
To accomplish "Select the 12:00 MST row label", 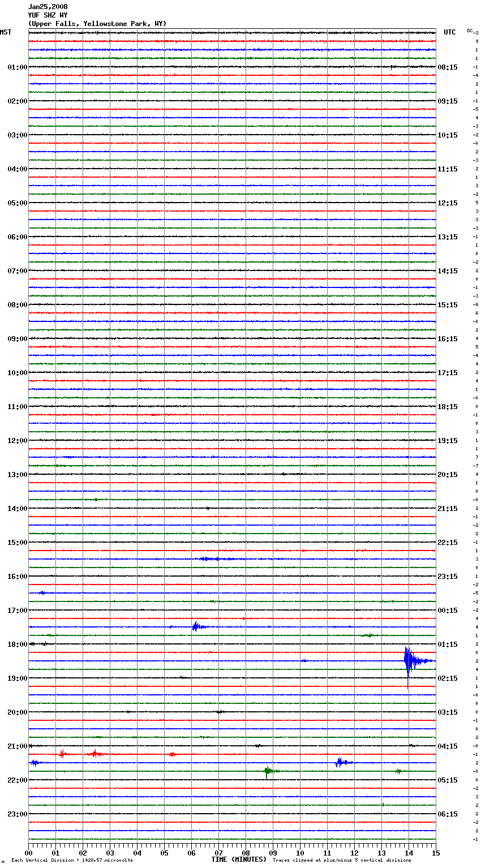I will tap(18, 441).
